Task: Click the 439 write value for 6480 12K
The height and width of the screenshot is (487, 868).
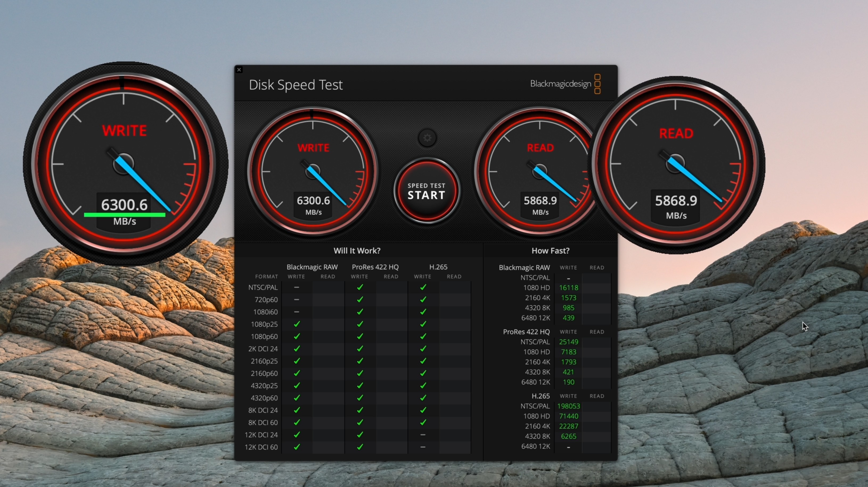Action: (x=568, y=318)
